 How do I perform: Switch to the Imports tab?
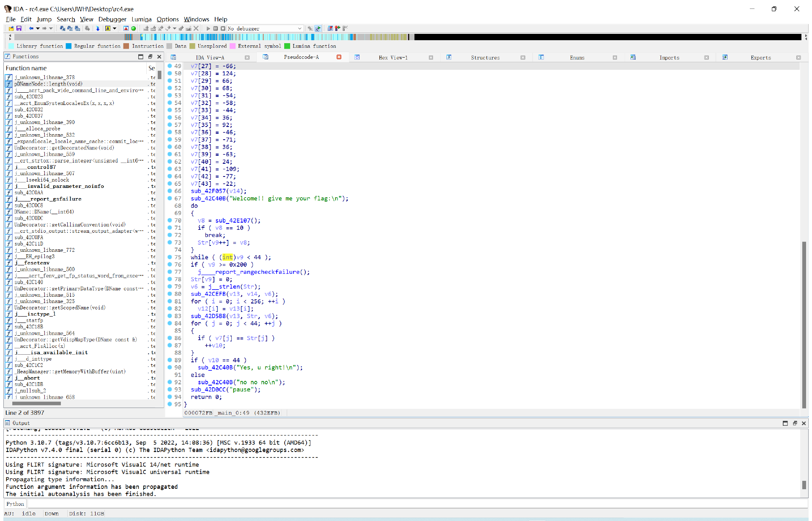click(x=669, y=58)
